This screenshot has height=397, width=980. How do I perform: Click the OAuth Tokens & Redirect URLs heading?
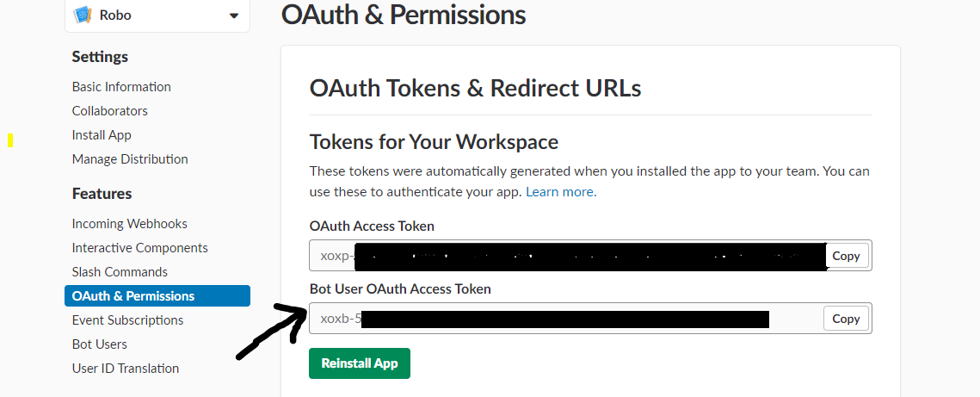[475, 88]
